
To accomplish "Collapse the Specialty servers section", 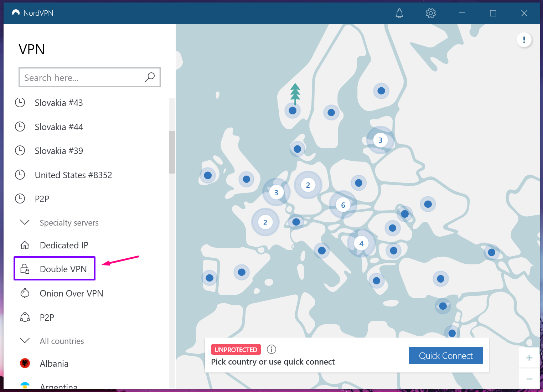I will click(25, 222).
